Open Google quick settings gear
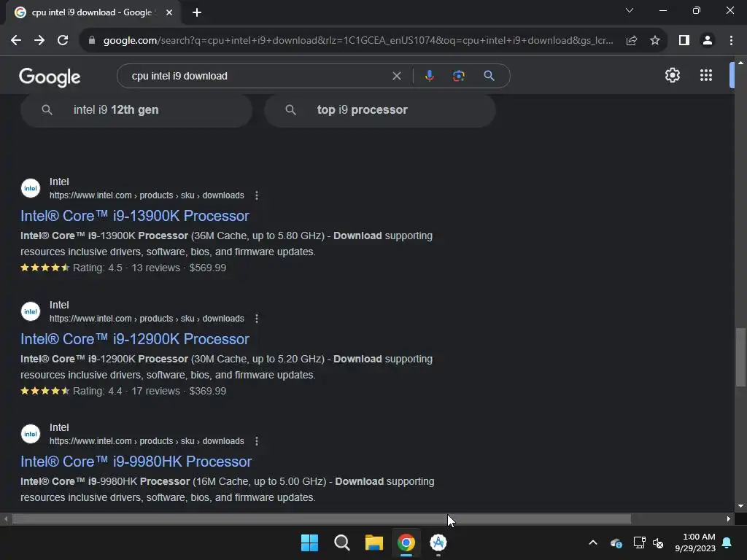 pos(672,75)
